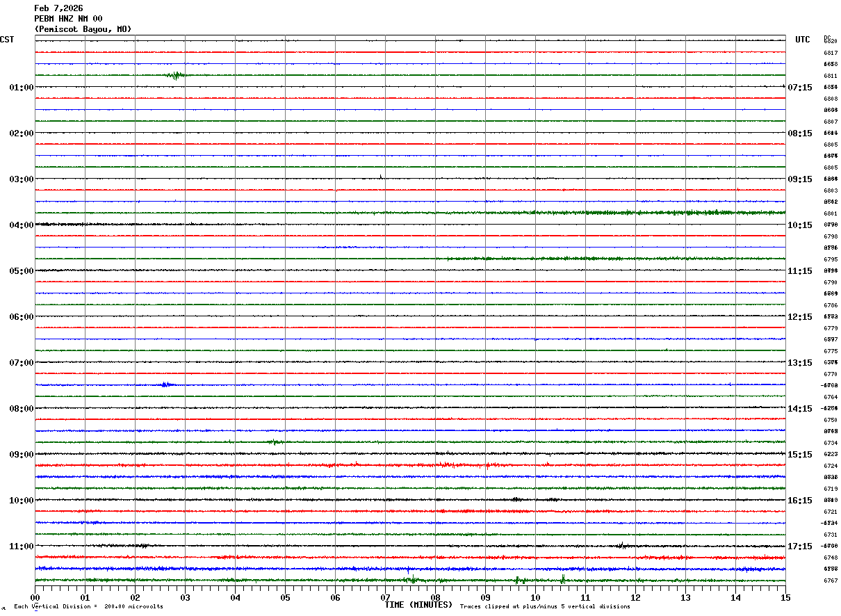
Task: Click the blue burst on the 07:30 trace
Action: [x=166, y=384]
